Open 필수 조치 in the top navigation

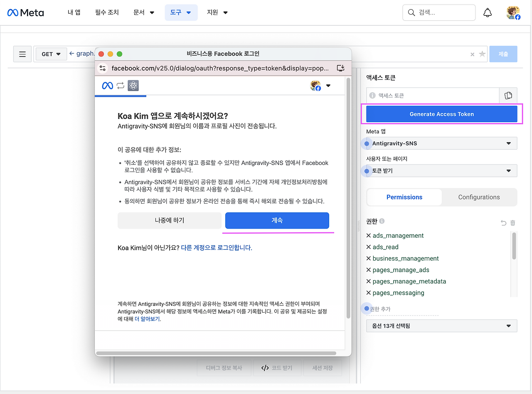107,12
